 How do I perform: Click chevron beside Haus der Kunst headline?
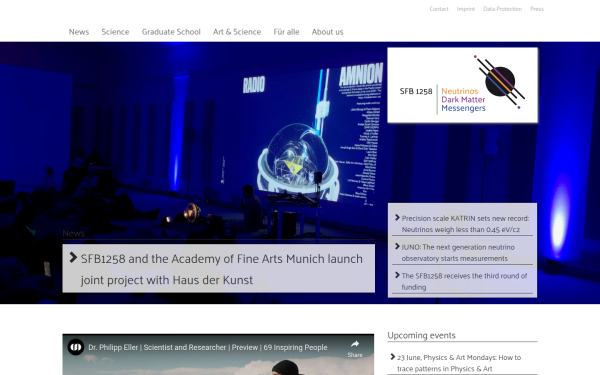73,258
